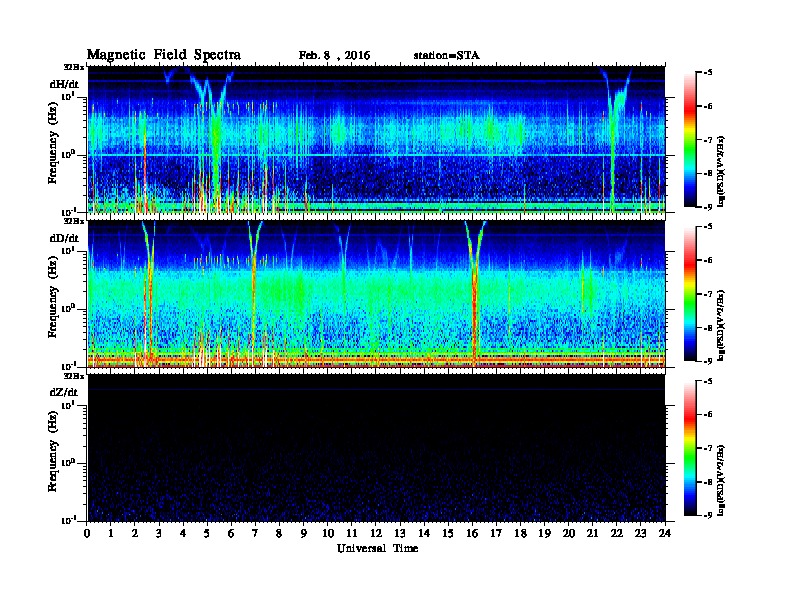This screenshot has width=792, height=612.
Task: Click hour tick label "16" on time axis
Action: (x=472, y=533)
